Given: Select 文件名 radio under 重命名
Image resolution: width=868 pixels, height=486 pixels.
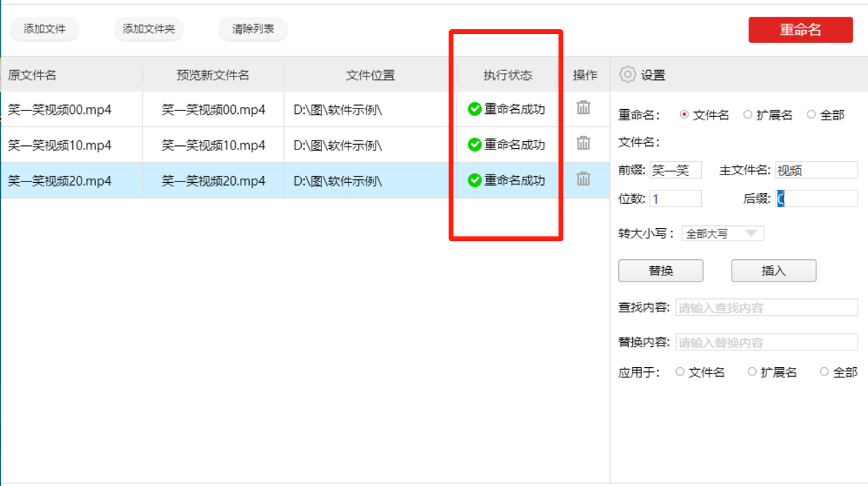Looking at the screenshot, I should [x=684, y=115].
